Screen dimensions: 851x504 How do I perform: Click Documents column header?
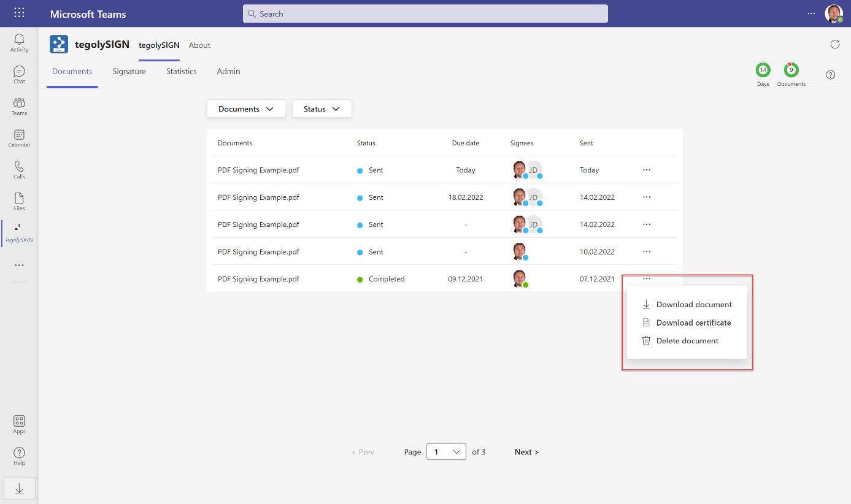pos(235,143)
